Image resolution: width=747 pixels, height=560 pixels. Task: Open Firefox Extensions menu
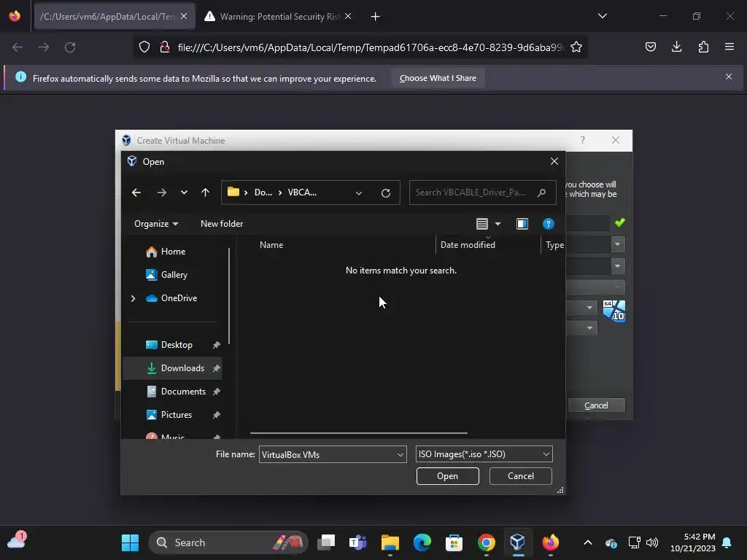(x=703, y=47)
